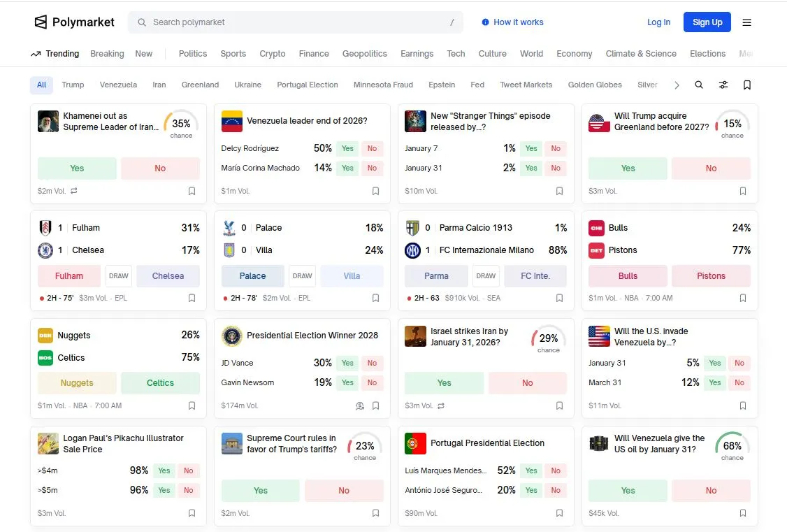The image size is (787, 532).
Task: Toggle bookmark on Bulls vs Pistons card
Action: click(742, 298)
